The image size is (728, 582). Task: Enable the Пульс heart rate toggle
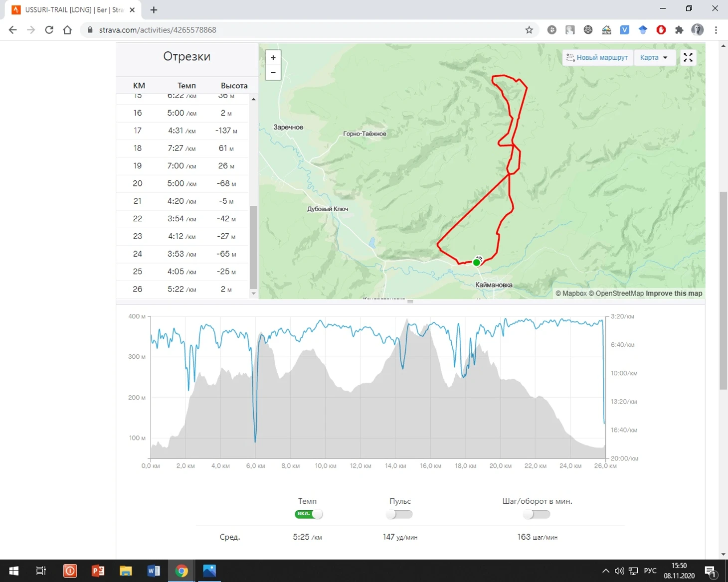(x=399, y=514)
